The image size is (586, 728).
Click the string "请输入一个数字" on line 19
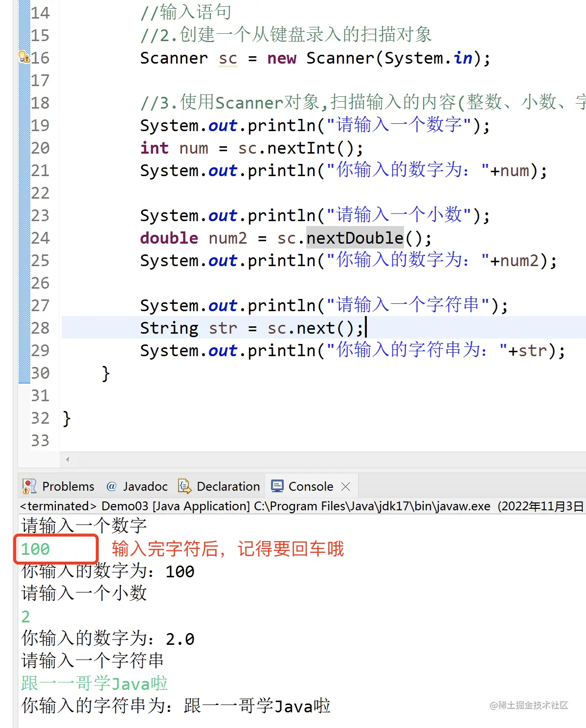[399, 125]
